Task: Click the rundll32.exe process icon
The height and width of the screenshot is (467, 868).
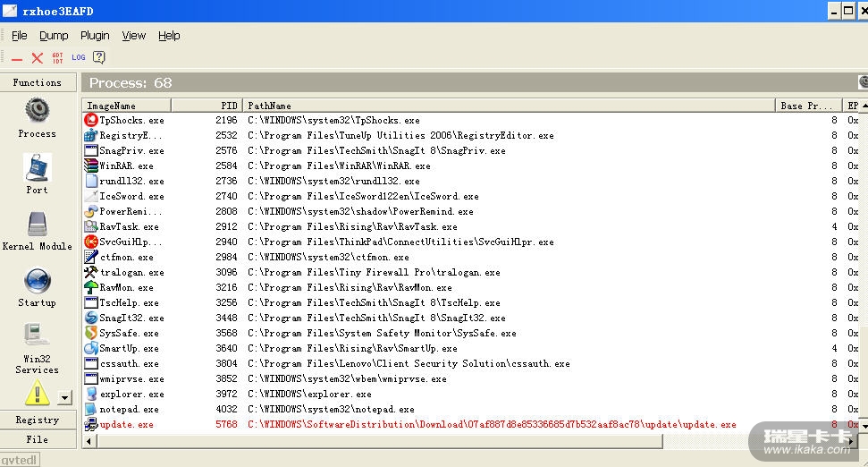Action: [x=91, y=181]
